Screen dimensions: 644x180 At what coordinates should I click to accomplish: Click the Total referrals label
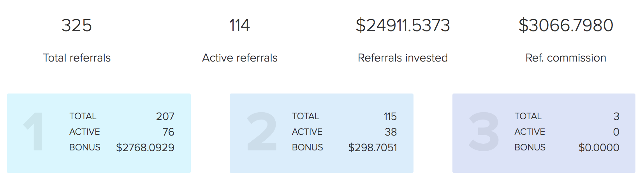tap(77, 58)
